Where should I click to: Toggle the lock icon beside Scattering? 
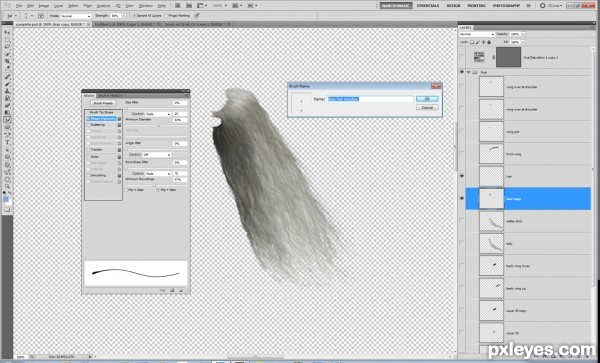click(119, 125)
